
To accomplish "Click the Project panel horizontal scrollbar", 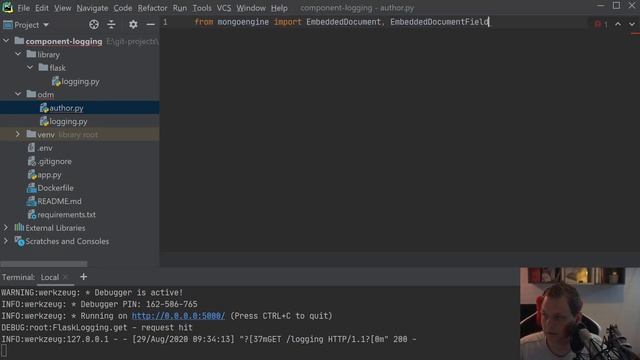I will coord(44,264).
